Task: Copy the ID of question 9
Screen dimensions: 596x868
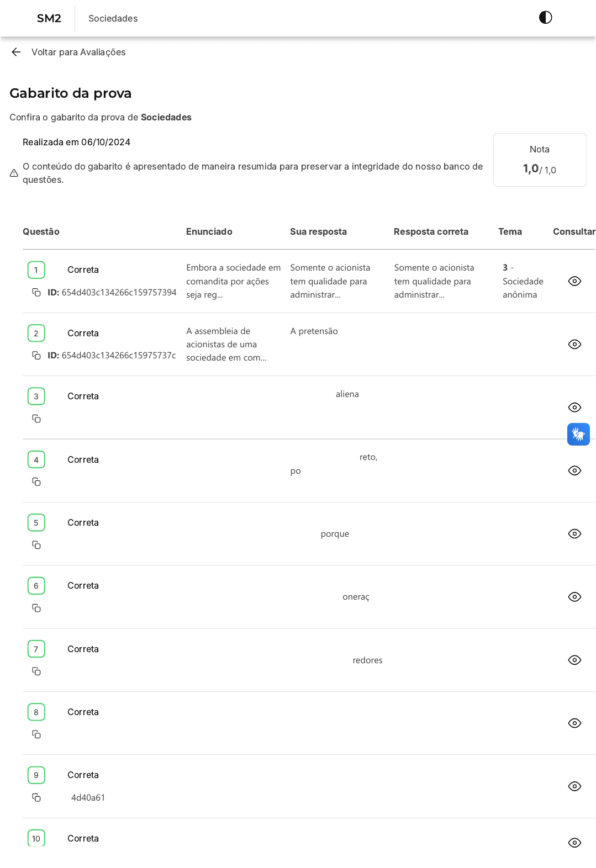Action: pos(36,797)
